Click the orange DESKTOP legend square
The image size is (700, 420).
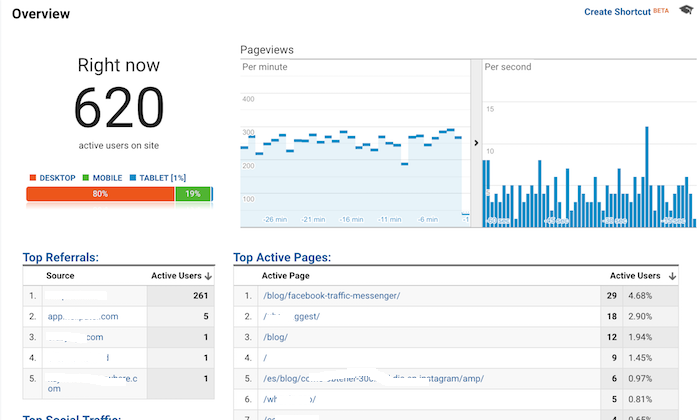click(x=32, y=178)
